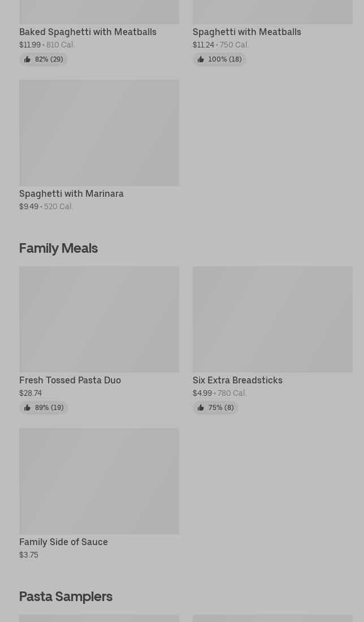Select Baked Spaghetti with Meatballs title
This screenshot has height=622, width=364.
(x=88, y=32)
